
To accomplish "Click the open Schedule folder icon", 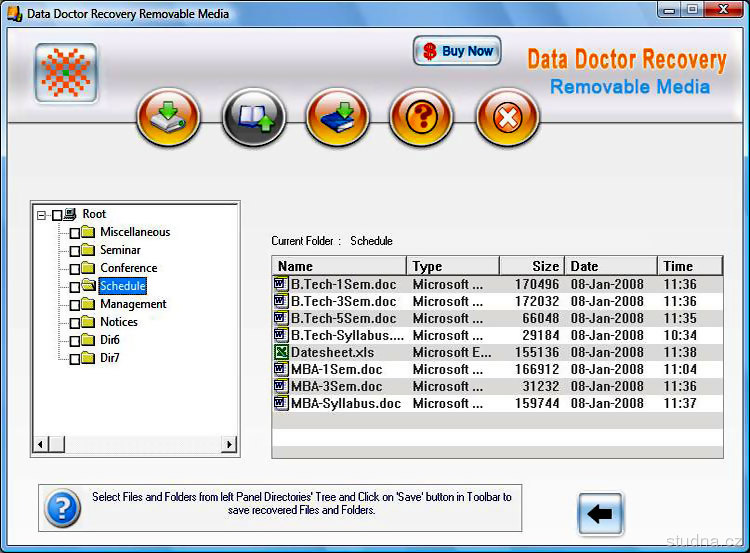I will coord(88,286).
